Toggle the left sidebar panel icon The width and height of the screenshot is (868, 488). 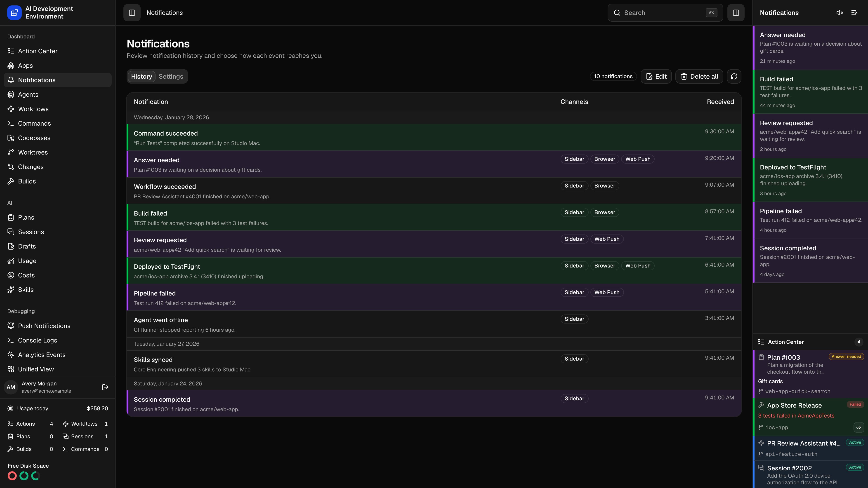(132, 13)
